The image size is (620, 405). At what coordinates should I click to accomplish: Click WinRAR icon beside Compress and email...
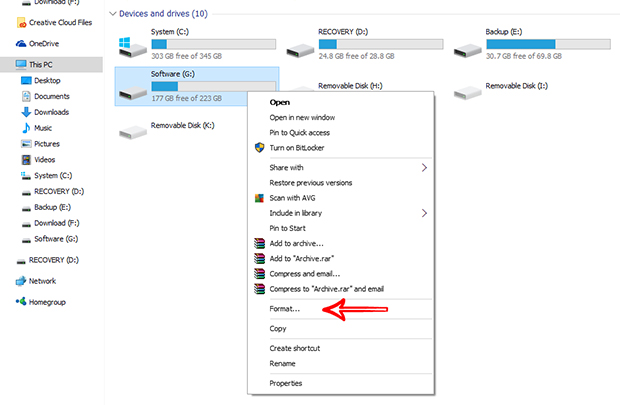(x=259, y=274)
